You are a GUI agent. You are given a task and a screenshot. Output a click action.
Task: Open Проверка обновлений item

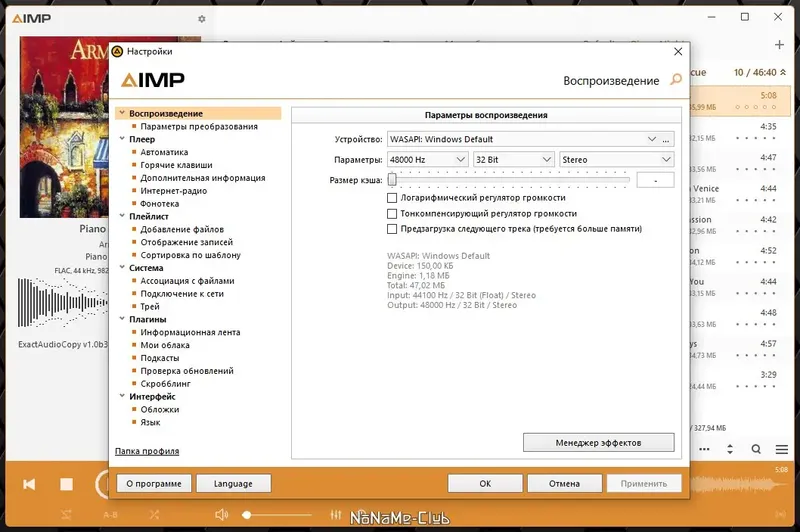coord(187,371)
